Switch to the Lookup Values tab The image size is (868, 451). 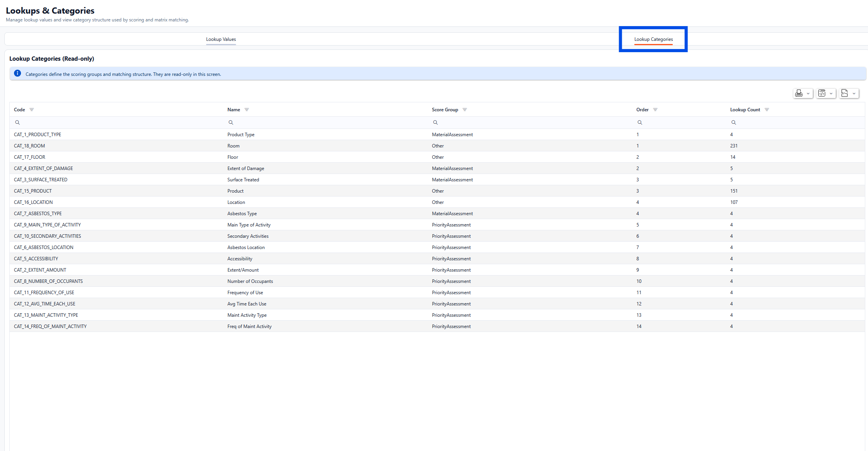tap(221, 39)
